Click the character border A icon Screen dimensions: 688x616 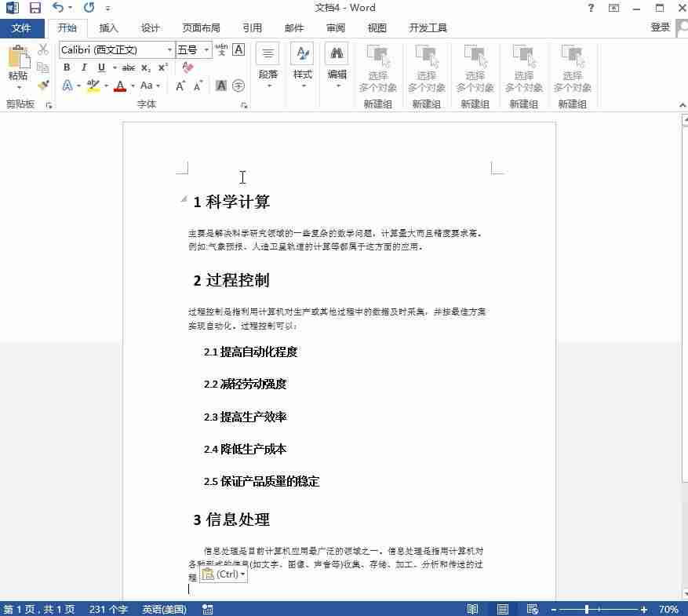238,49
